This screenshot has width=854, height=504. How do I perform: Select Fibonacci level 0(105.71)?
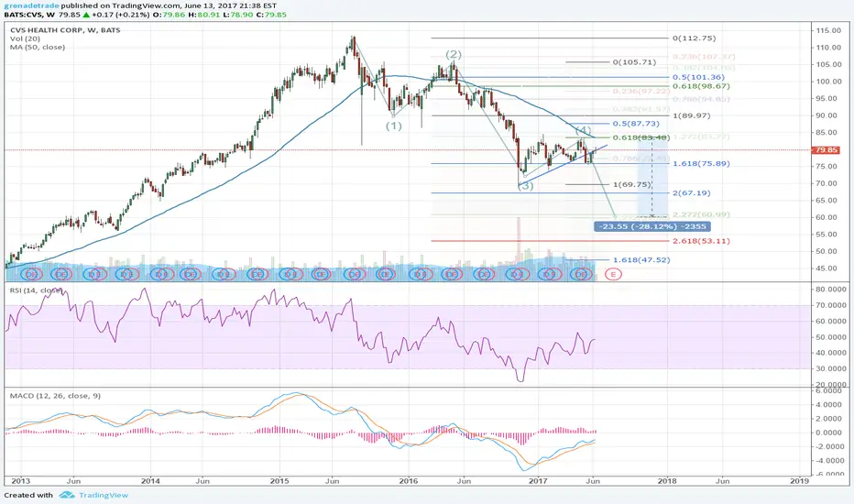[x=634, y=62]
